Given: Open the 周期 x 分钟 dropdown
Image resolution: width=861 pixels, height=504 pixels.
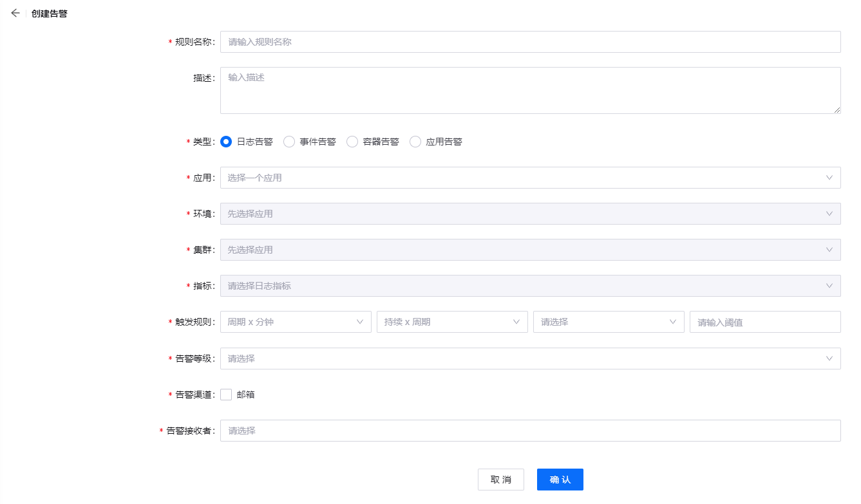Looking at the screenshot, I should (x=296, y=322).
